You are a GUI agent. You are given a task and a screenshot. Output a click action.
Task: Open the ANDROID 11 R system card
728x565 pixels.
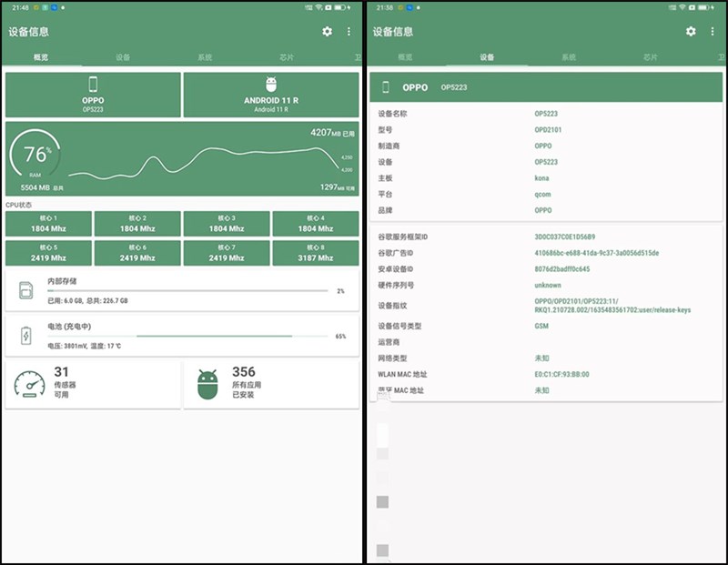(271, 95)
